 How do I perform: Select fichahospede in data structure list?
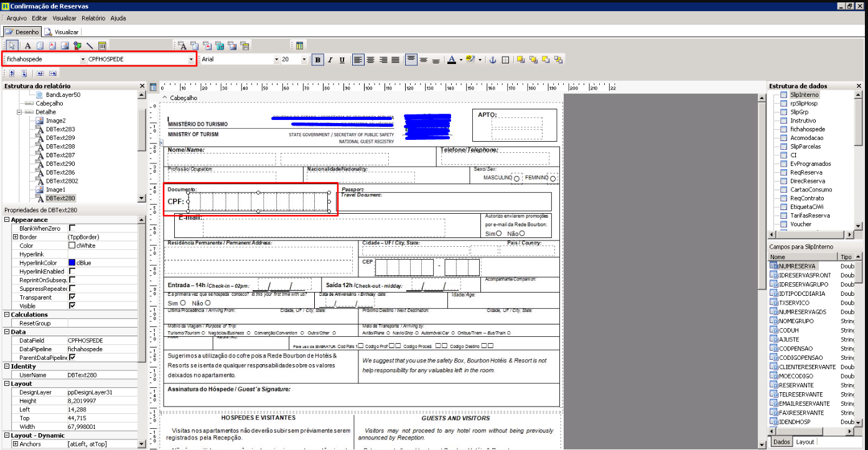[808, 129]
